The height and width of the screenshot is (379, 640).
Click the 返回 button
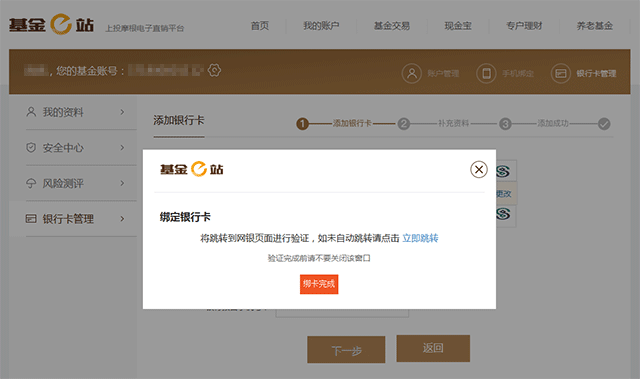433,348
